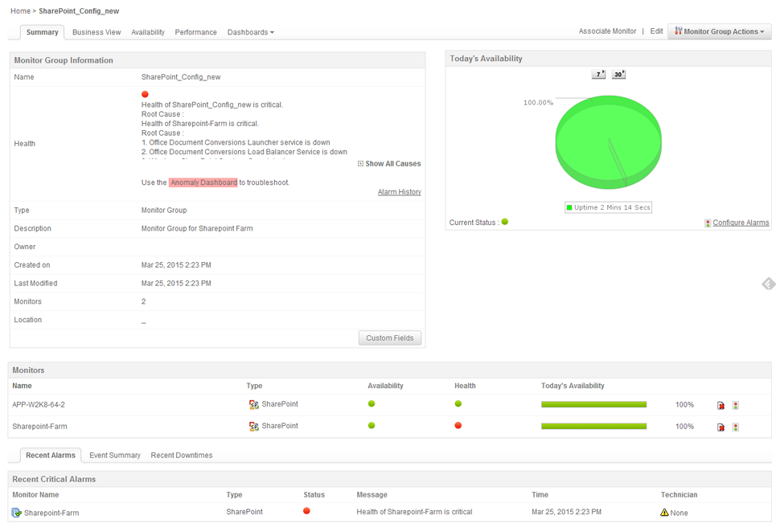Click the alarm time Mar 25, 2015 2:23 PM

[x=567, y=512]
